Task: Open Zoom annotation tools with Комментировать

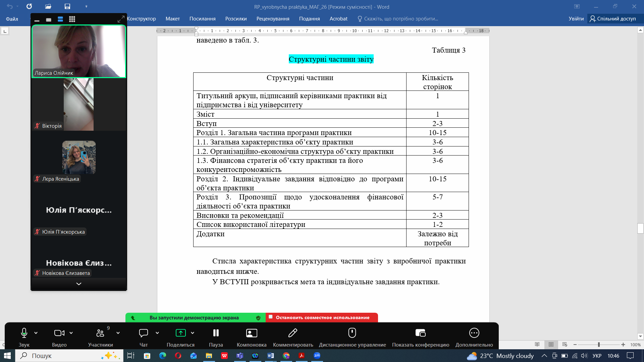Action: 293,337
